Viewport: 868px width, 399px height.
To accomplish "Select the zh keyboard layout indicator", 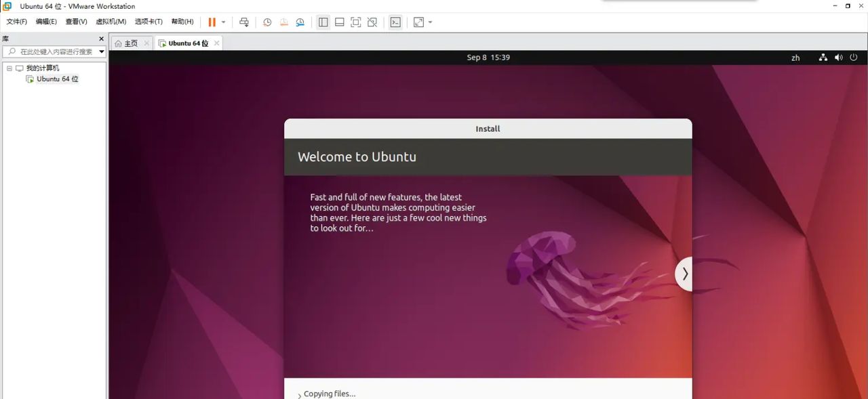I will click(795, 57).
